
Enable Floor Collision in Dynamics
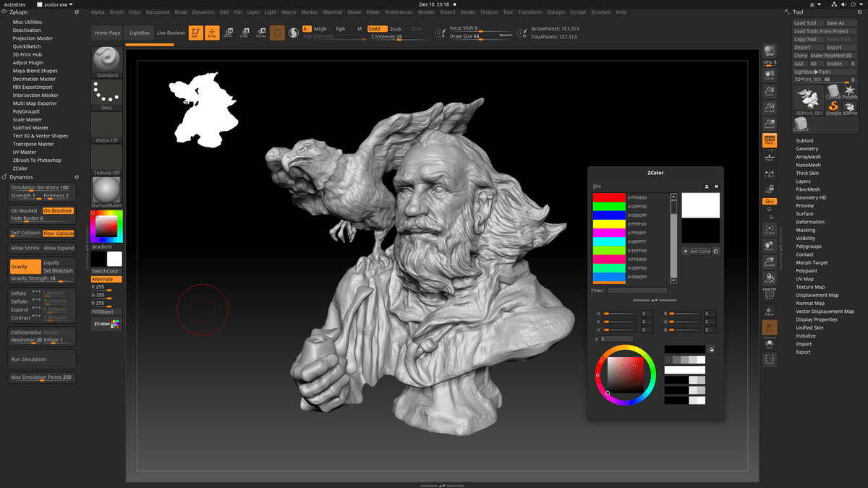pos(58,234)
